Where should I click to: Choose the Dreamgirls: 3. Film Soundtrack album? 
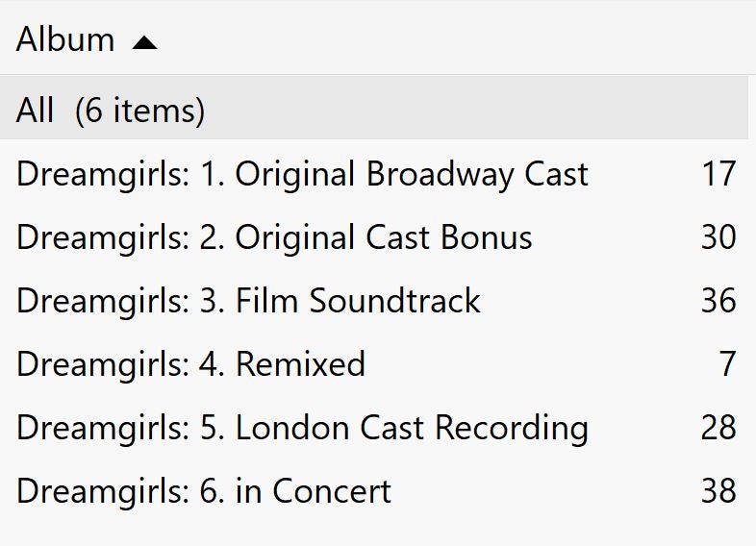248,301
